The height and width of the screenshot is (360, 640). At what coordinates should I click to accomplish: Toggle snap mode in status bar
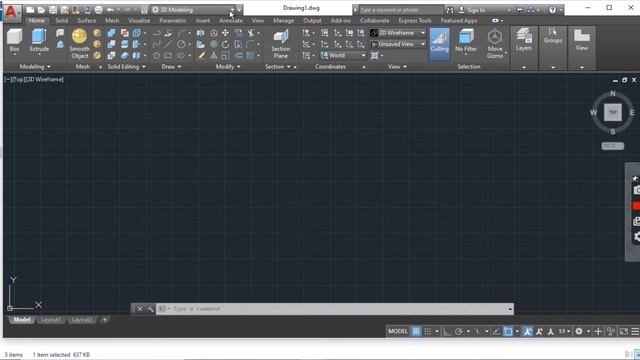coord(427,331)
